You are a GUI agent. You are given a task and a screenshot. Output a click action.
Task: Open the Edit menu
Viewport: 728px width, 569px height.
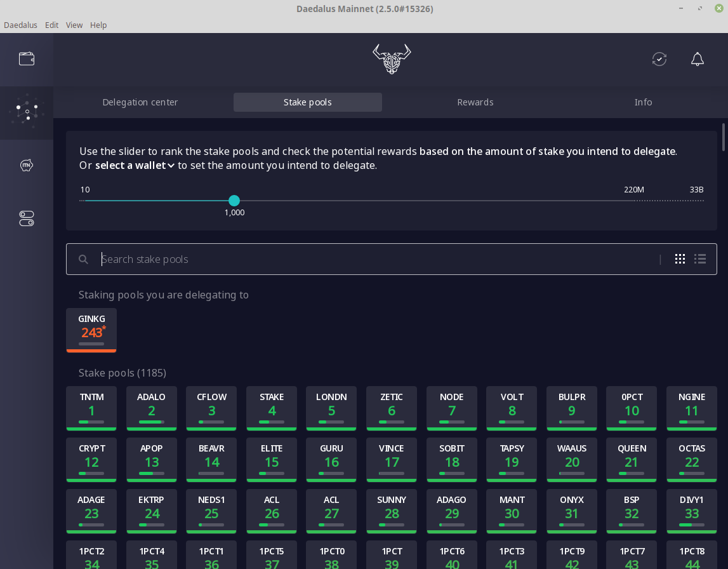[51, 25]
